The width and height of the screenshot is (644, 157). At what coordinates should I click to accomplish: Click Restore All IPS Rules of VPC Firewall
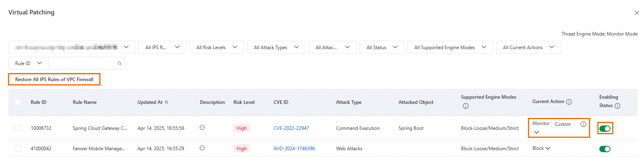pyautogui.click(x=54, y=79)
